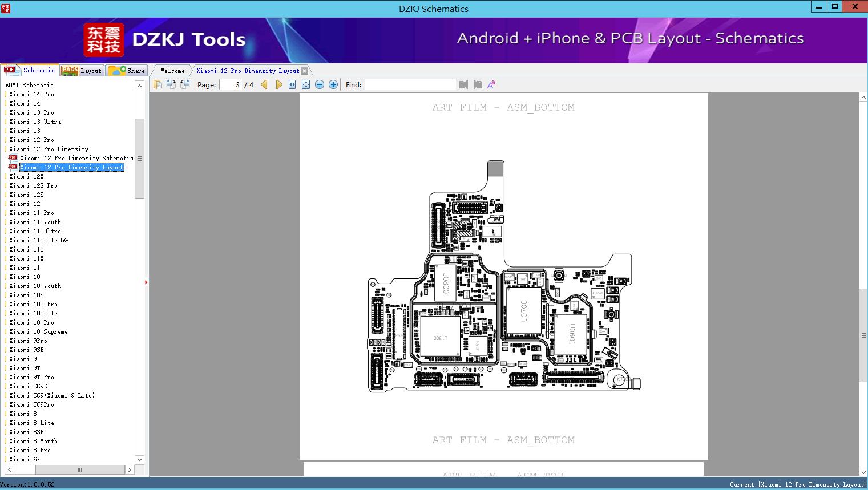Click the tree panel scroll down arrow
Screen dimensions: 868x490
pyautogui.click(x=139, y=460)
